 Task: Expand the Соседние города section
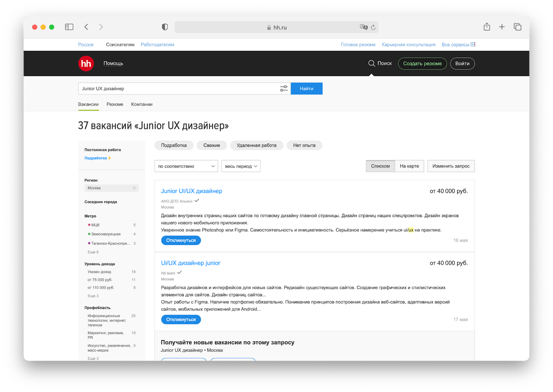click(x=101, y=202)
